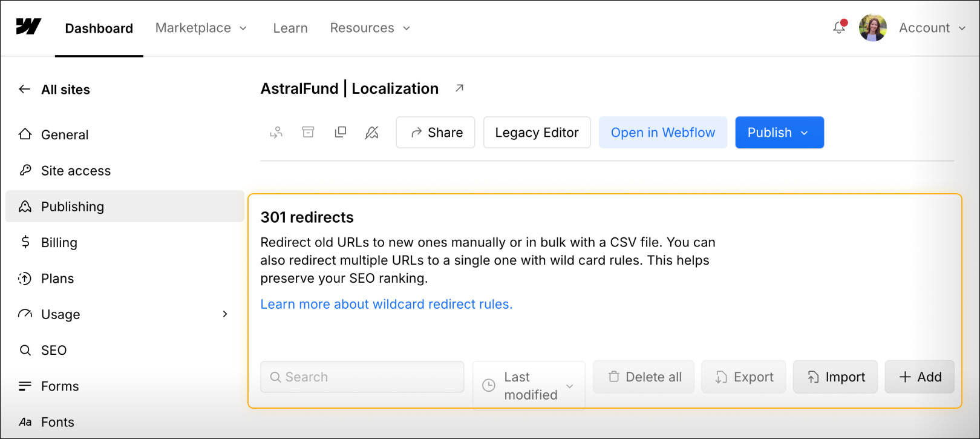
Task: Expand the Usage submenu chevron
Action: pyautogui.click(x=225, y=314)
